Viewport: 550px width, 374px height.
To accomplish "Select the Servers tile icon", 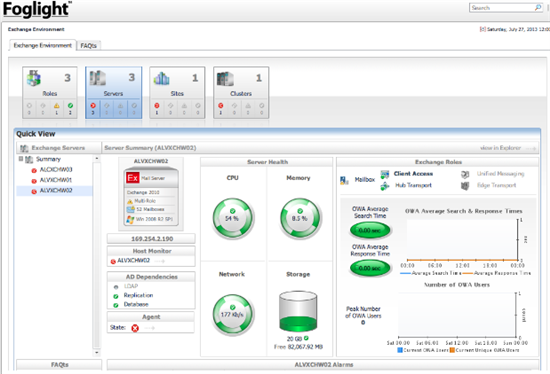I will pos(98,78).
